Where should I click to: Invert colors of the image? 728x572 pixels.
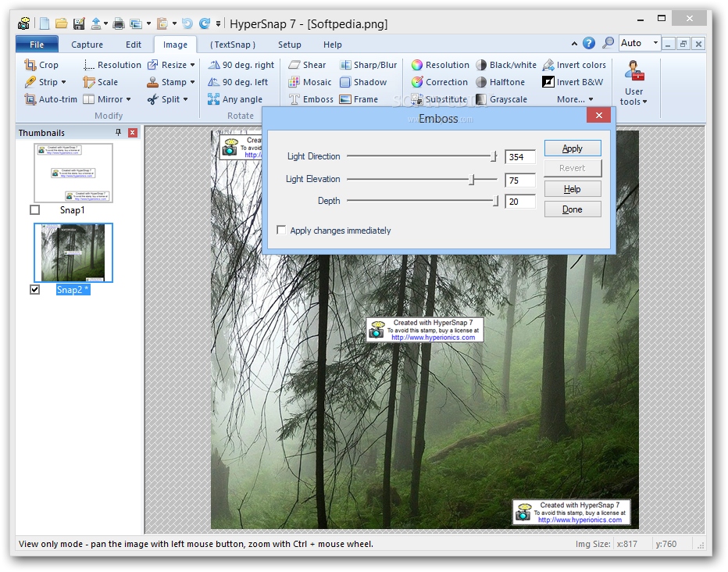(x=574, y=65)
